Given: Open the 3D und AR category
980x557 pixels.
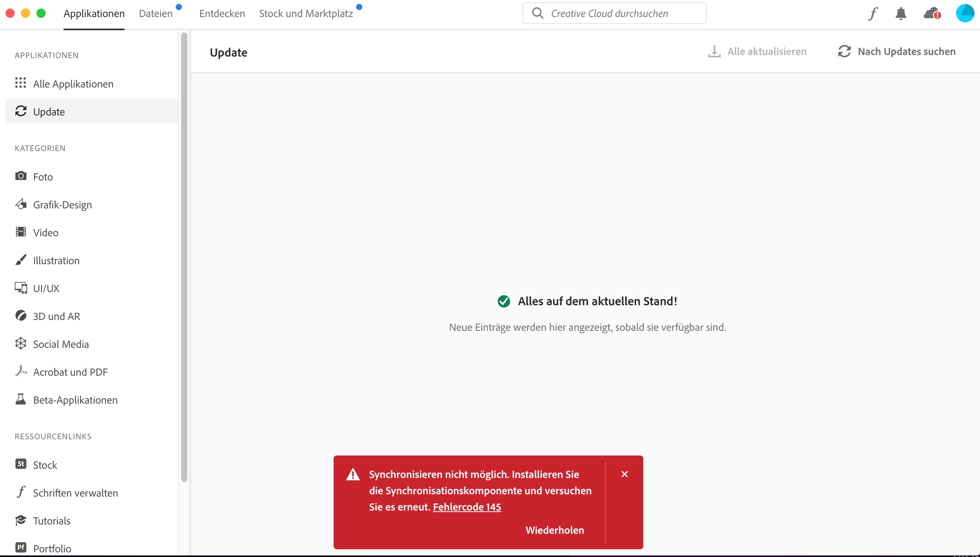Looking at the screenshot, I should click(57, 316).
